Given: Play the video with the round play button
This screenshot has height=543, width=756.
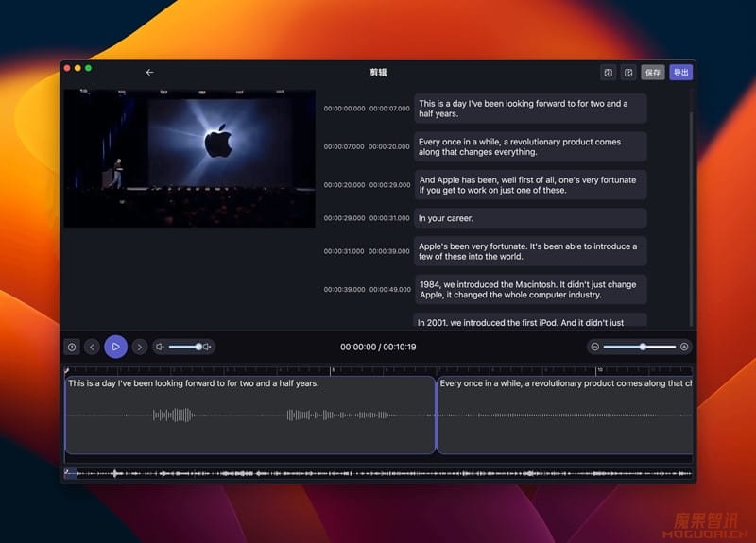Looking at the screenshot, I should [115, 347].
